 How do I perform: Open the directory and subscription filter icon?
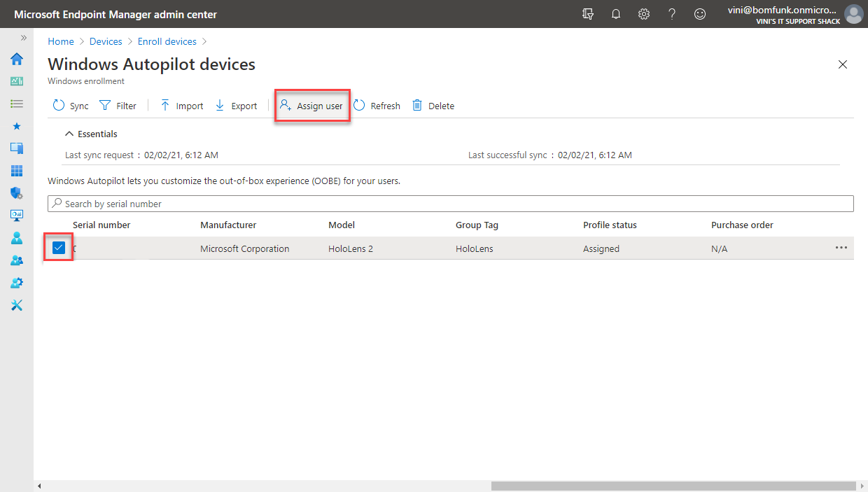tap(588, 14)
